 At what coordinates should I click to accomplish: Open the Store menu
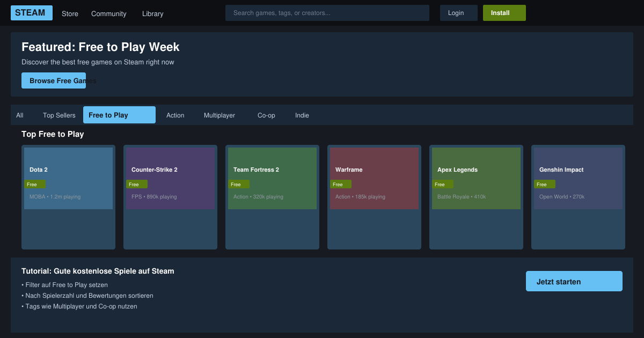point(70,13)
